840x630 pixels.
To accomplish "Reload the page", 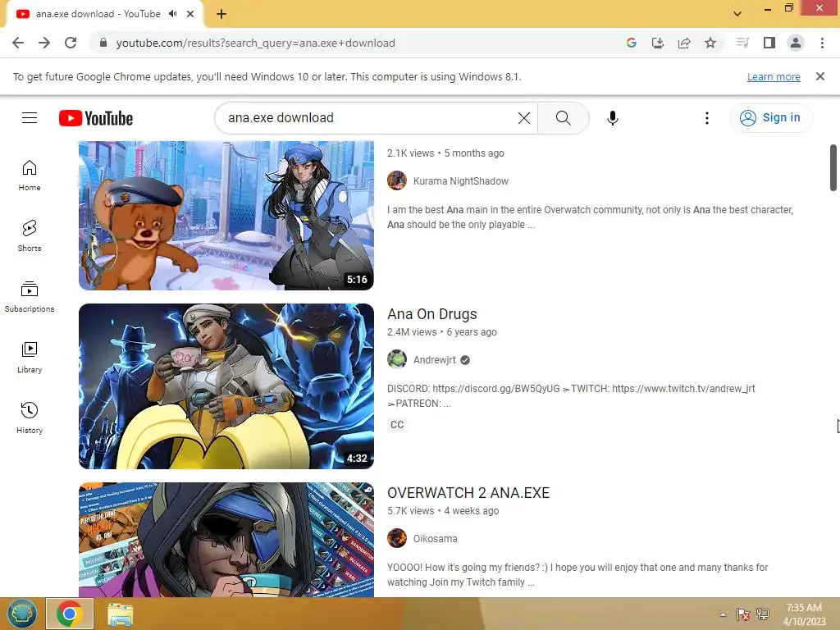I will pos(71,43).
